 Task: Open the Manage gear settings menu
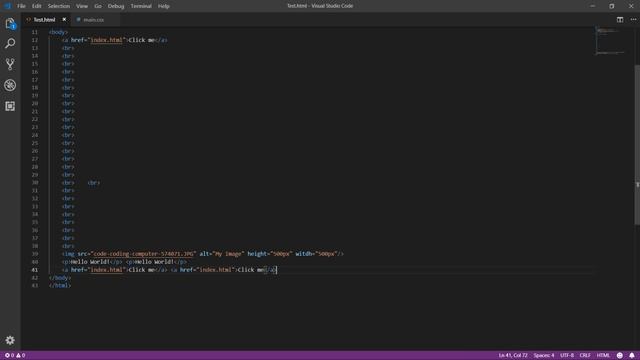10,340
